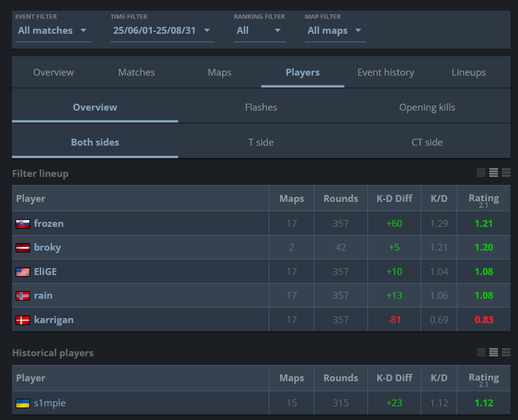
Task: Open rain's player profile
Action: (x=43, y=296)
